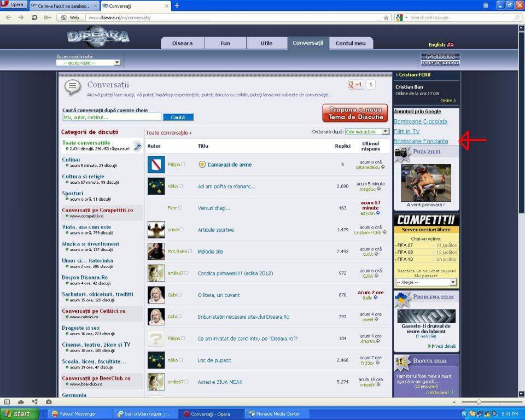The image size is (525, 420).
Task: Click the Opera Turbo speedometer icon
Action: click(49, 402)
